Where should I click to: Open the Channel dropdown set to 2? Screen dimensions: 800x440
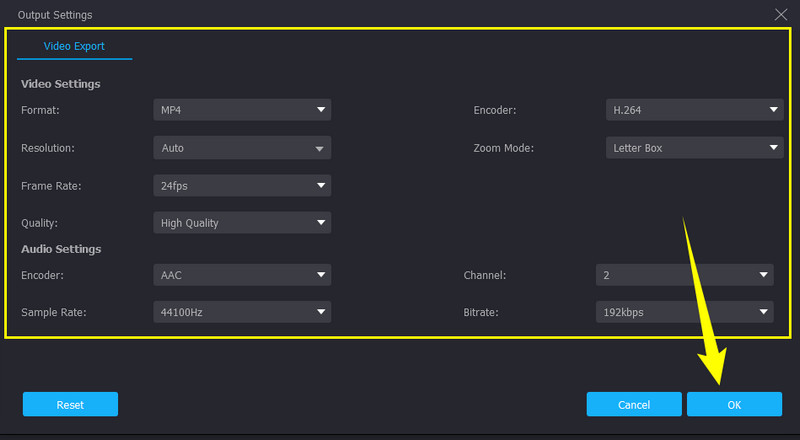[x=684, y=275]
